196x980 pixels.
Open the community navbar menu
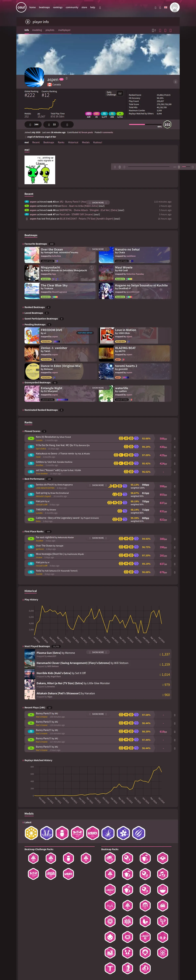click(x=72, y=7)
